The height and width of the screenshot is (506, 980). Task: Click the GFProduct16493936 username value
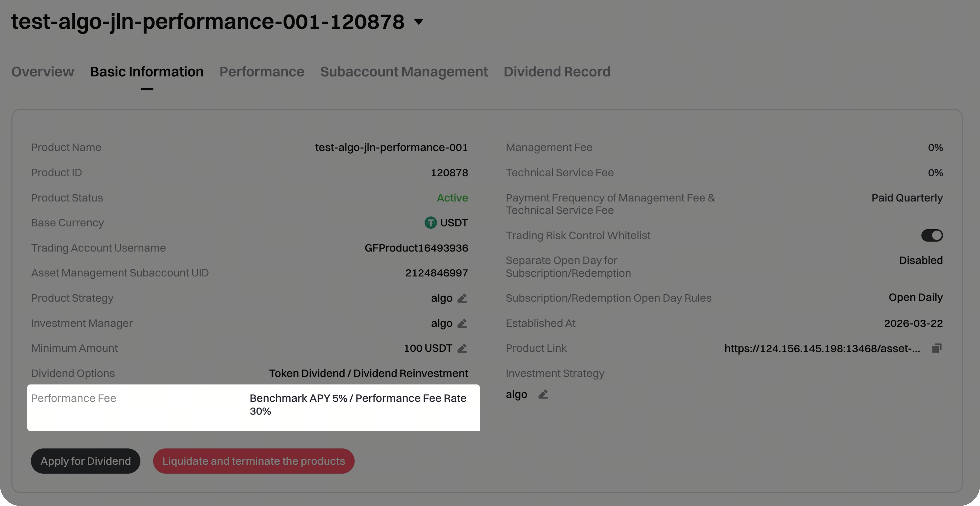[x=416, y=248]
